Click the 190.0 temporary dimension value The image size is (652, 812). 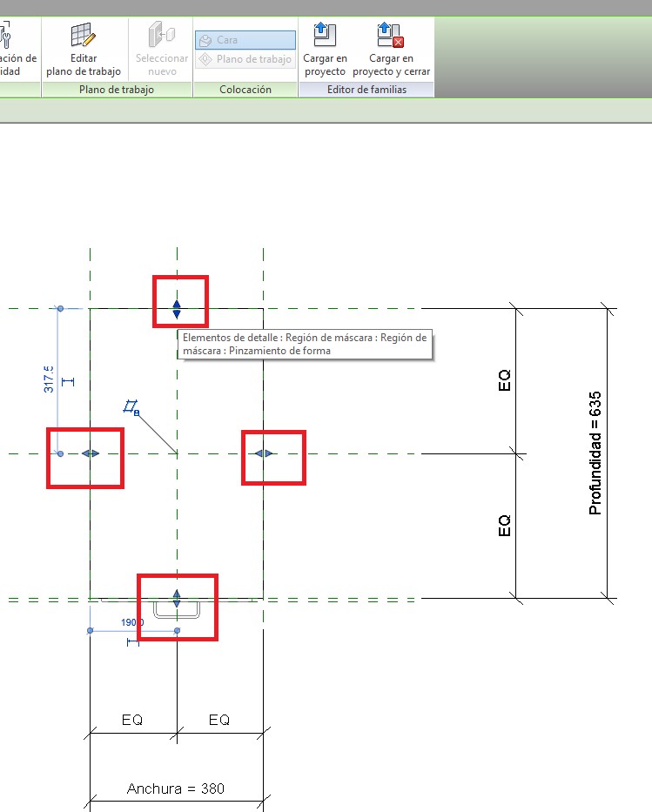click(132, 623)
